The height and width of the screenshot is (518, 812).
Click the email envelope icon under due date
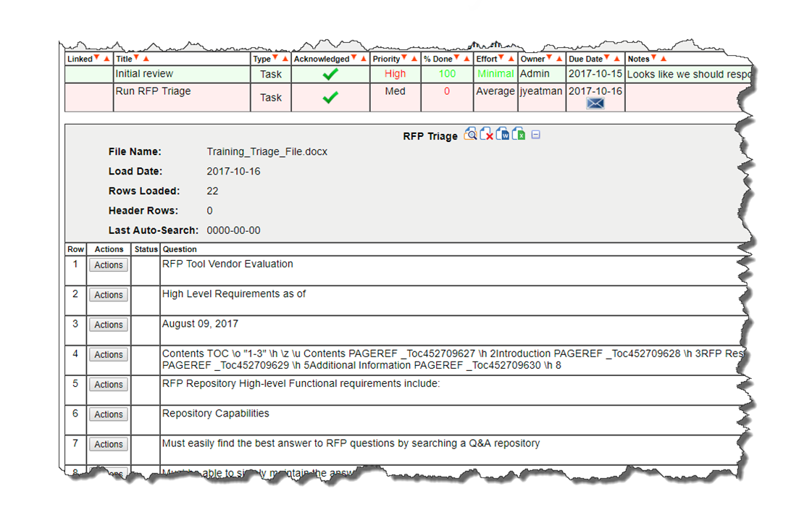coord(595,104)
